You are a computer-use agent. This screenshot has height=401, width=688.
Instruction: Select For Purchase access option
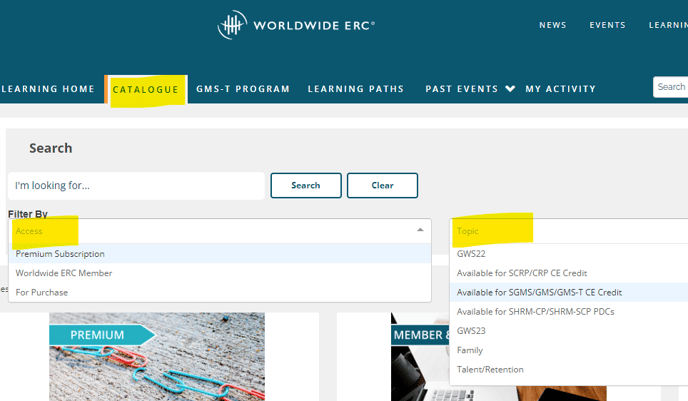[x=42, y=292]
